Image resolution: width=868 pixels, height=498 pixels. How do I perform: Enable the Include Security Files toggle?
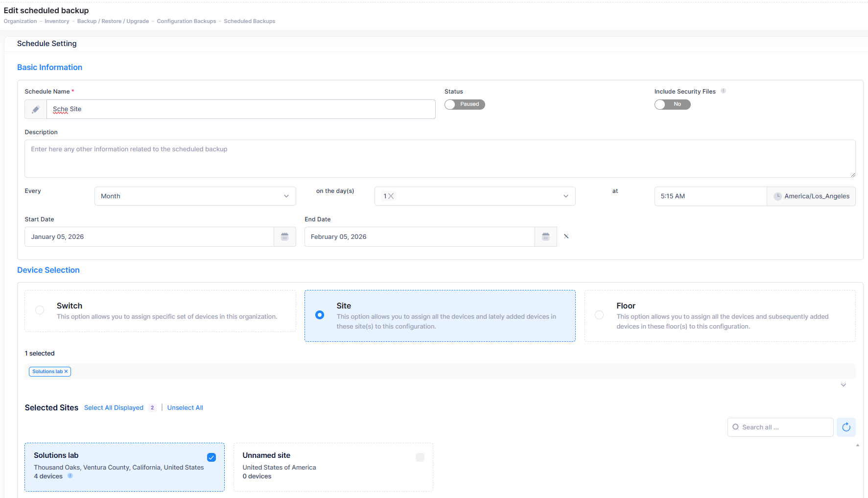point(672,104)
